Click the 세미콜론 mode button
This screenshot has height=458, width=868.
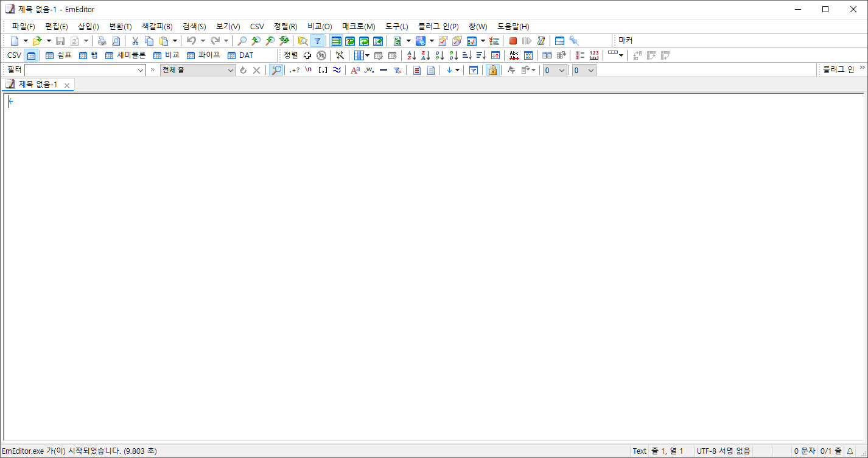pos(125,55)
